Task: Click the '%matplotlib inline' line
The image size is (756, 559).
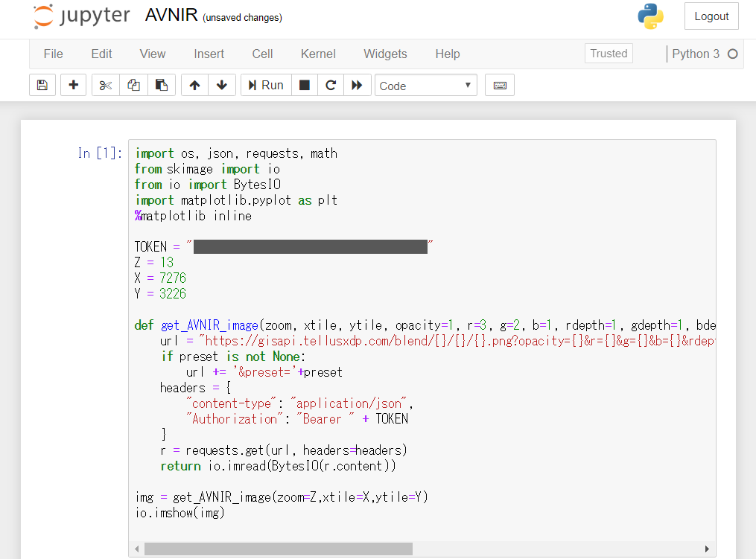Action: click(x=193, y=216)
